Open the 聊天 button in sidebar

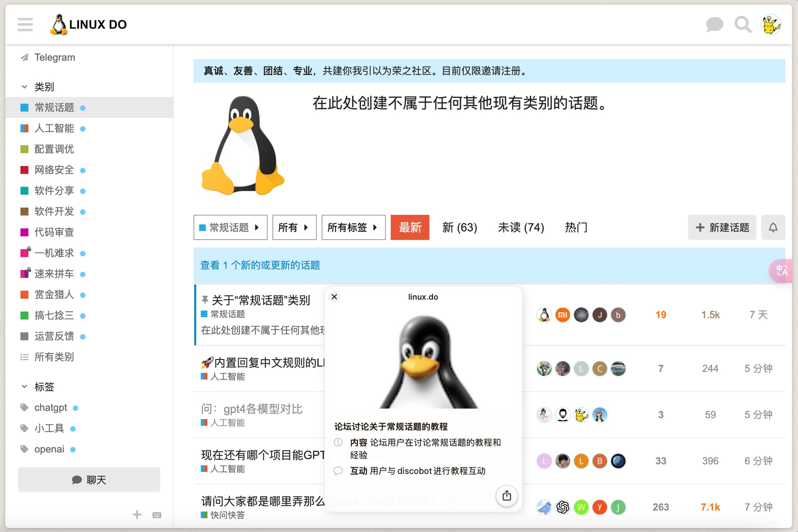(x=89, y=480)
